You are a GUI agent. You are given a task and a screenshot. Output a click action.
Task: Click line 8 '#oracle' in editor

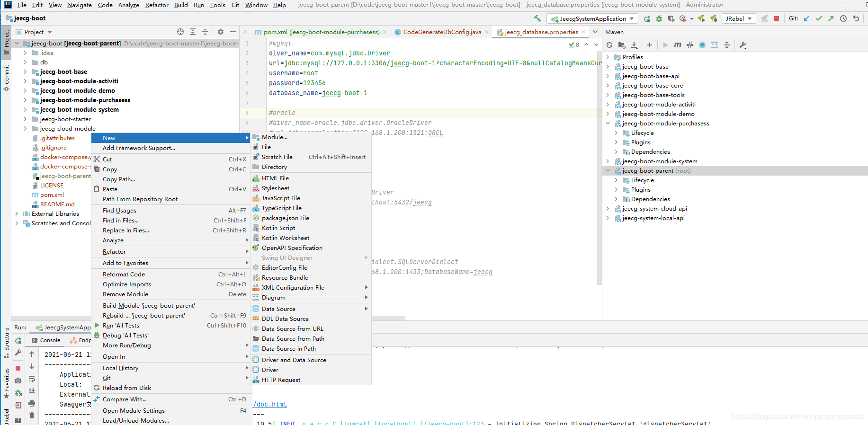click(x=282, y=113)
